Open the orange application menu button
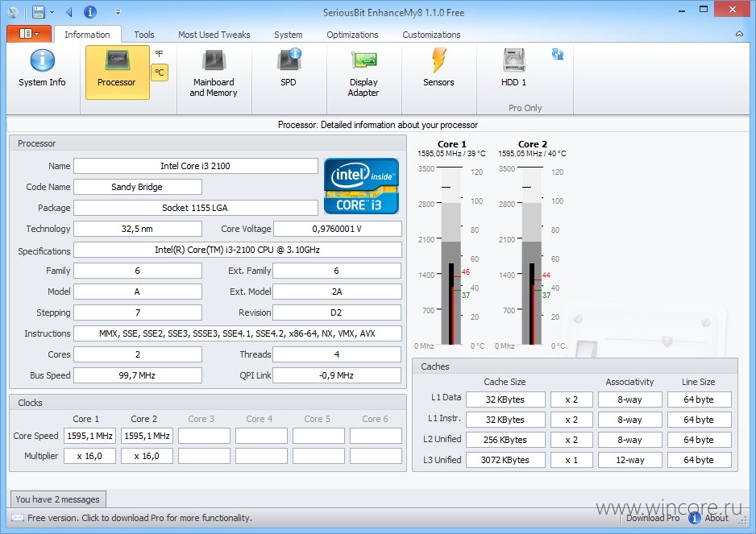The height and width of the screenshot is (534, 756). [29, 34]
